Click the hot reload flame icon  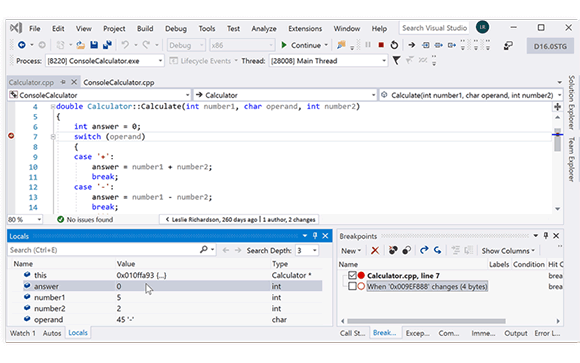[341, 45]
